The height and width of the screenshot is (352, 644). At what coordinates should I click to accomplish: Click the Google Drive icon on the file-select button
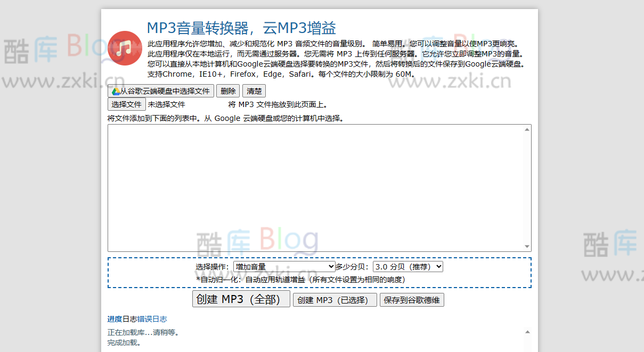coord(116,91)
